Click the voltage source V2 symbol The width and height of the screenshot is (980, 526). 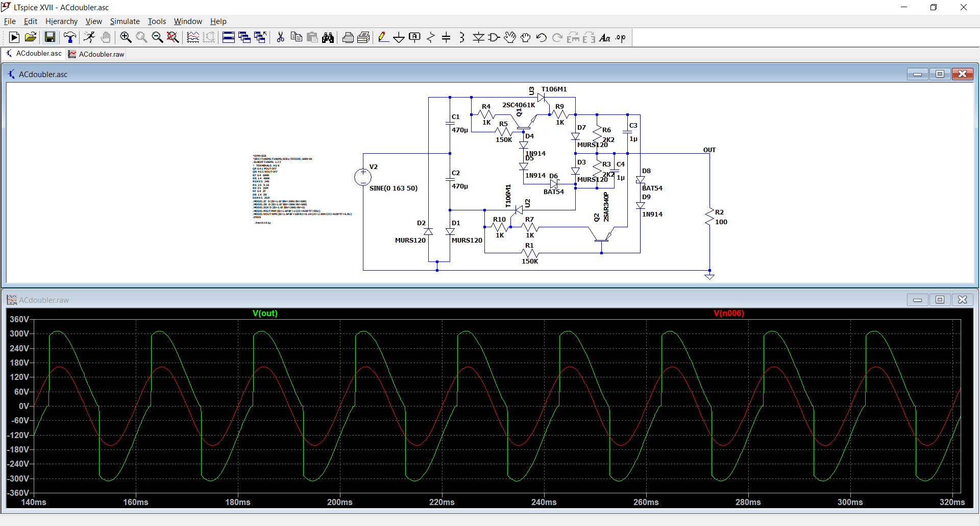pyautogui.click(x=363, y=177)
